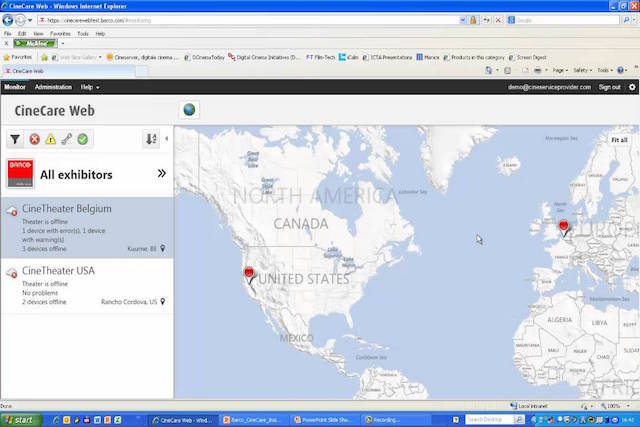Viewport: 640px width, 427px height.
Task: Click the Sign out link
Action: (x=609, y=87)
